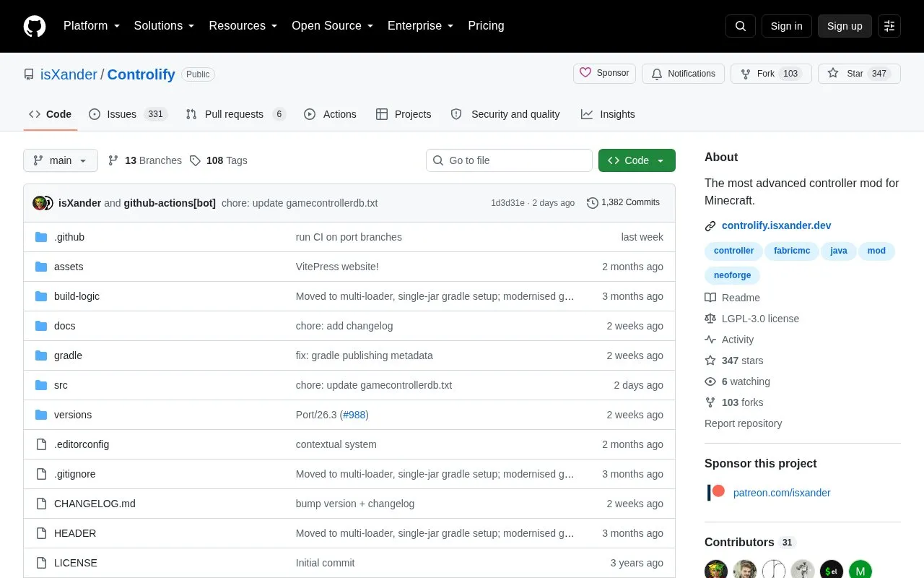Switch to the Issues tab
The width and height of the screenshot is (924, 578).
pyautogui.click(x=128, y=114)
